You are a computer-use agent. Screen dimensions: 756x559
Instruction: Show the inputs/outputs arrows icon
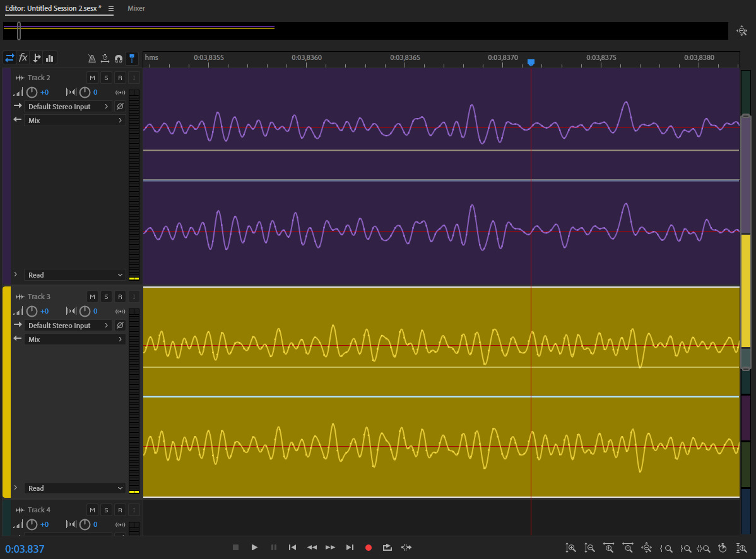[9, 58]
